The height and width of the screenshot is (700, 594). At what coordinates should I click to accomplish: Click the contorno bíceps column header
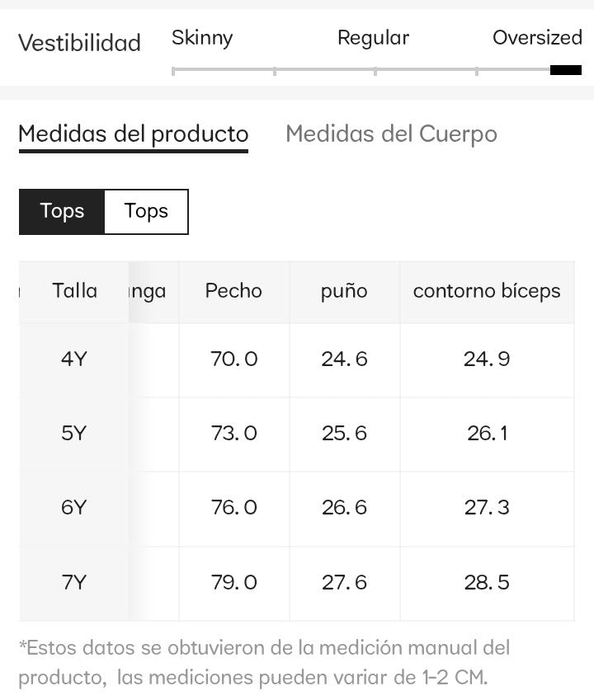point(487,291)
